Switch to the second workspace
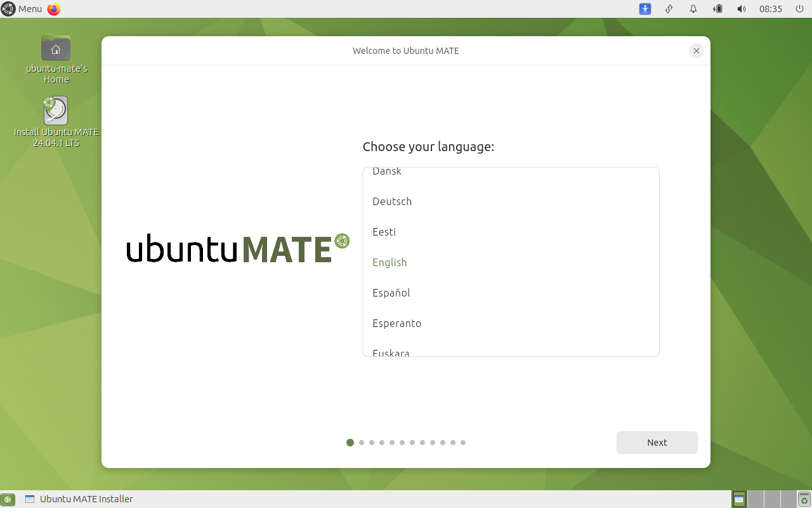812x508 pixels. pyautogui.click(x=756, y=499)
